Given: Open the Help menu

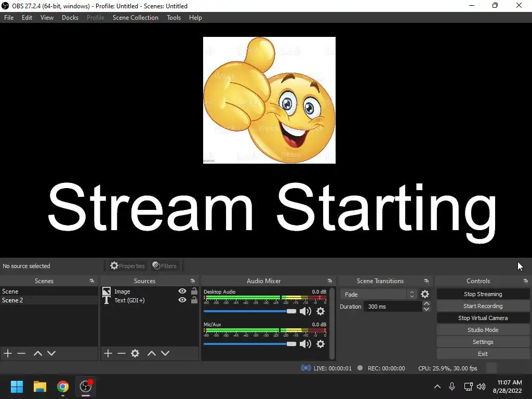Looking at the screenshot, I should pos(195,18).
